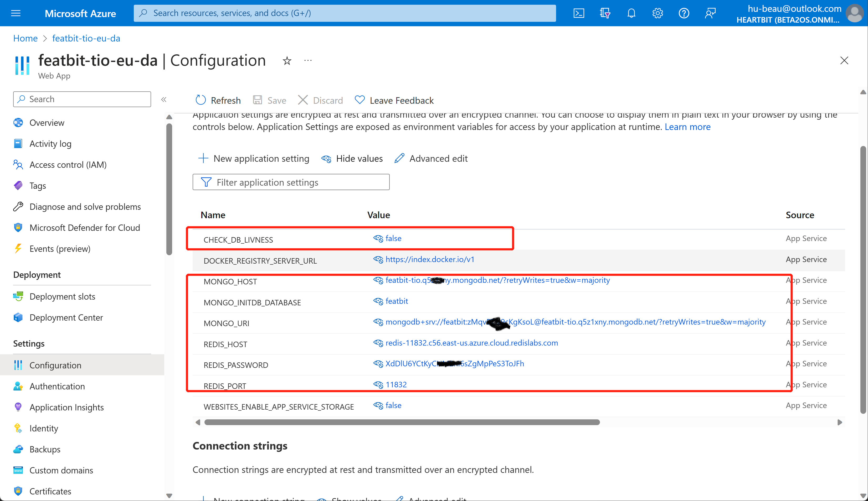This screenshot has height=501, width=868.
Task: Open Application Insights
Action: click(66, 408)
